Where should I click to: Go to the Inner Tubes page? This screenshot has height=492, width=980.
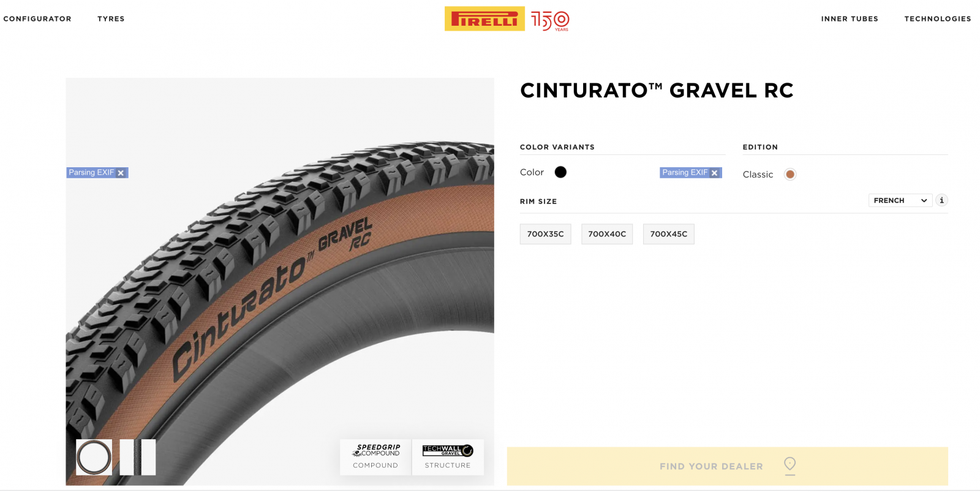850,19
